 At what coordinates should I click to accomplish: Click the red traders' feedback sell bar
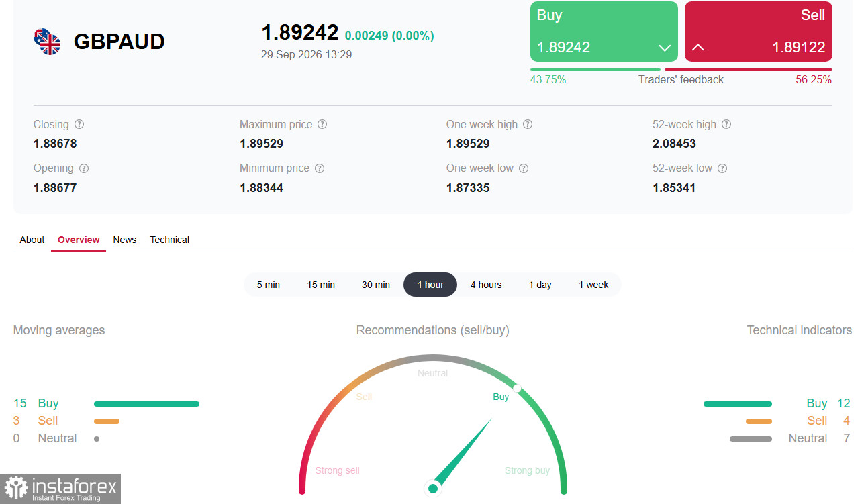click(749, 70)
